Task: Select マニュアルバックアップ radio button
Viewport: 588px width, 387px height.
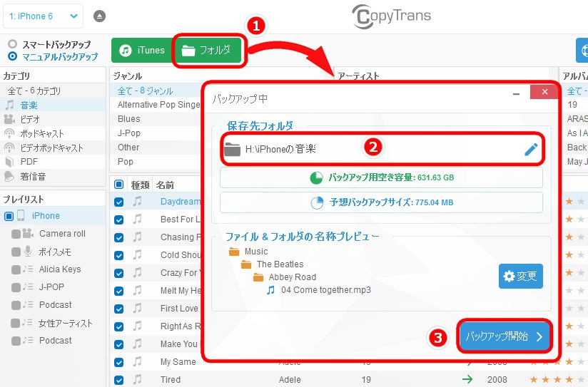Action: (x=12, y=56)
